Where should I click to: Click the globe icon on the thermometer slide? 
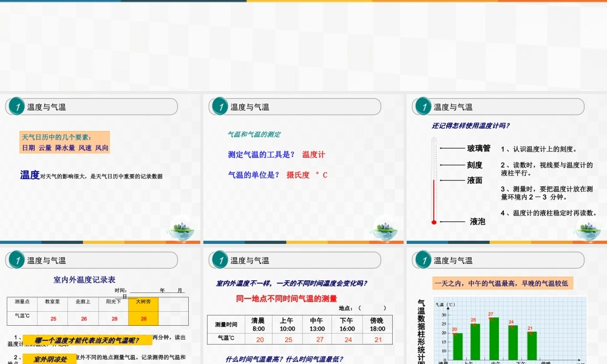(x=587, y=229)
